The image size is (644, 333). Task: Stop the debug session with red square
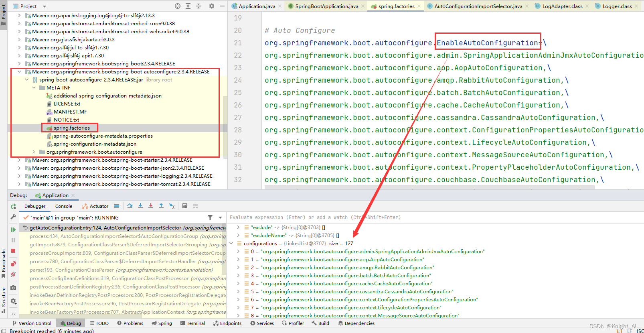click(13, 251)
